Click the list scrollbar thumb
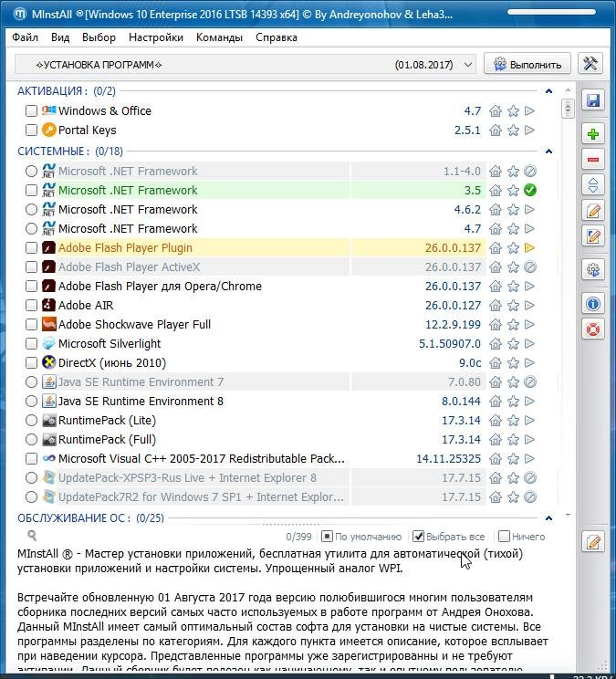 point(568,109)
